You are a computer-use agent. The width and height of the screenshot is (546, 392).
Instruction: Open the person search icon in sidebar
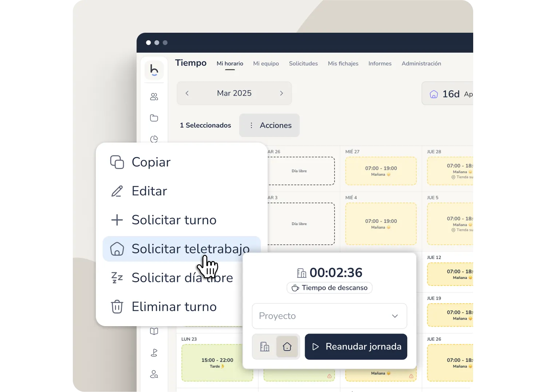pos(154,374)
